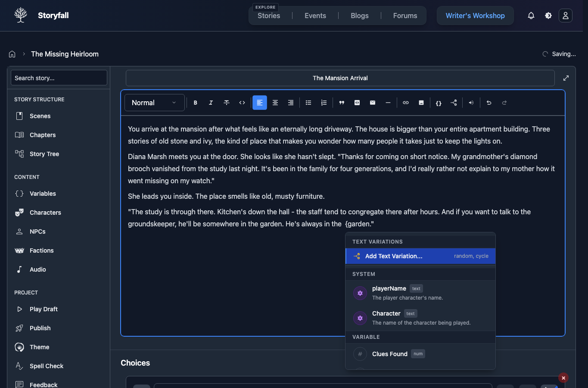
Task: Open the Factions panel
Action: click(x=41, y=250)
